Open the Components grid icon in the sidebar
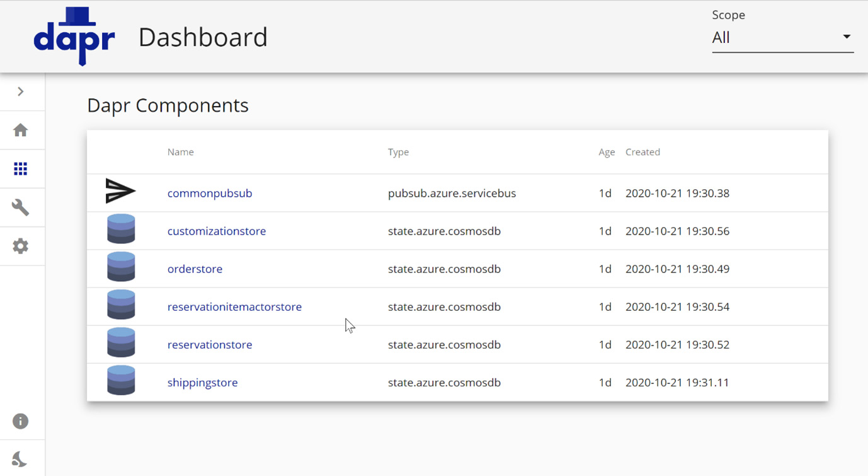The height and width of the screenshot is (476, 868). (x=21, y=169)
